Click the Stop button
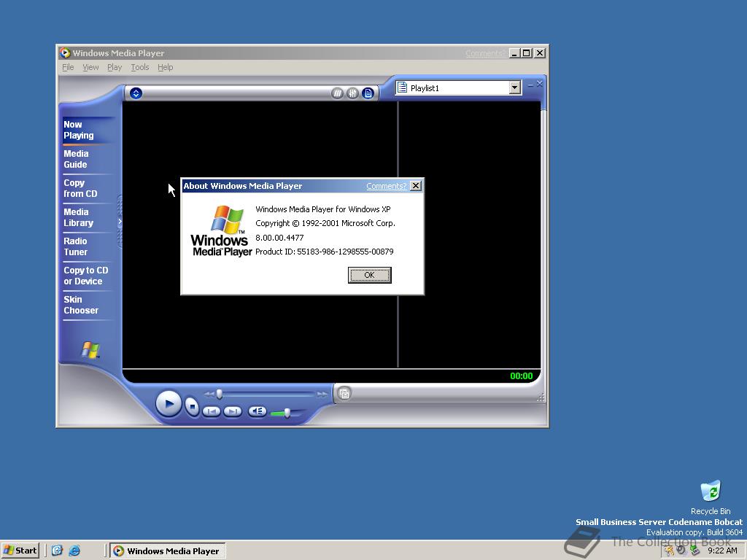 click(x=192, y=407)
